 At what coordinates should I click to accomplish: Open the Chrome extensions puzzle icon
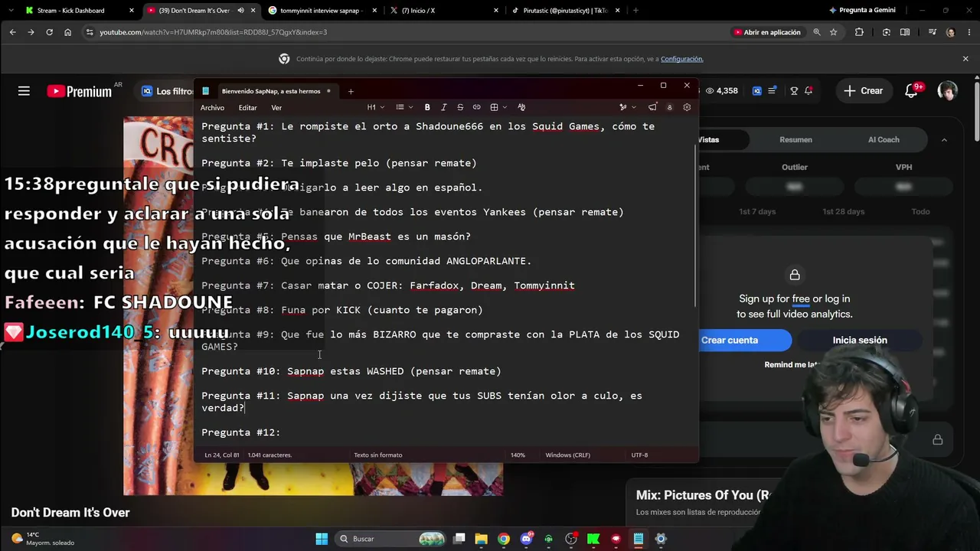859,32
